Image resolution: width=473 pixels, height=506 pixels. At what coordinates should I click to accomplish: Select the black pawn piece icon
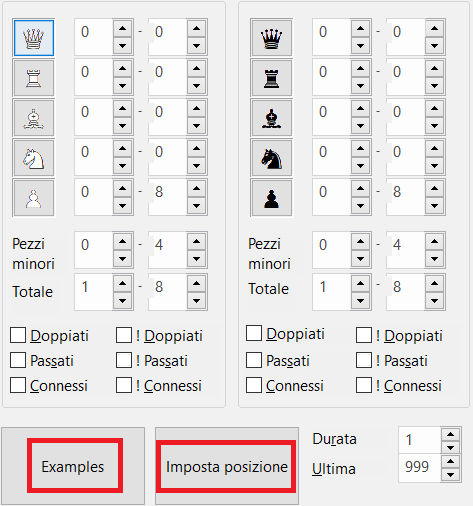(x=271, y=198)
